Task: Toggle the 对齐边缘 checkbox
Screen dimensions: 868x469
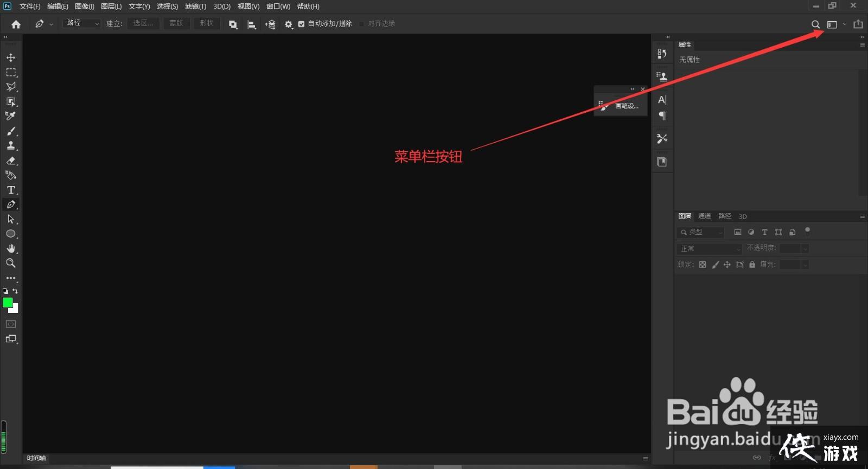Action: click(362, 24)
